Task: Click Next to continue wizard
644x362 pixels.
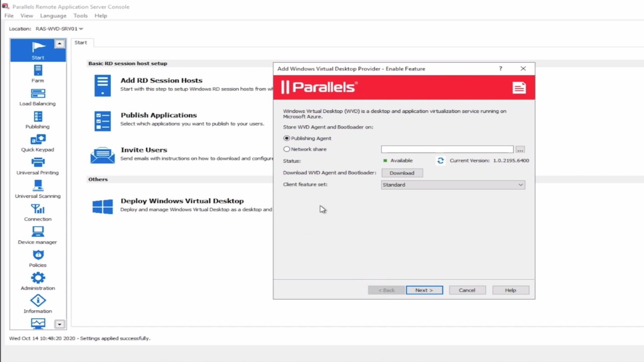Action: pos(424,290)
